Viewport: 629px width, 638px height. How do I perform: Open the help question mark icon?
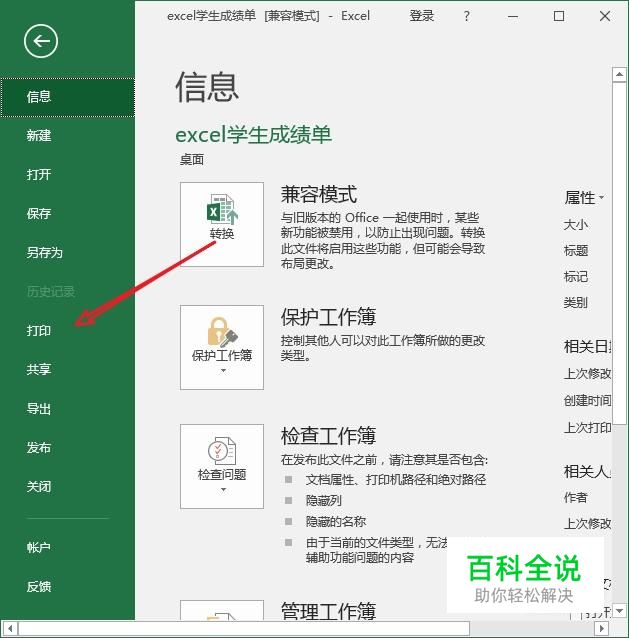(467, 16)
